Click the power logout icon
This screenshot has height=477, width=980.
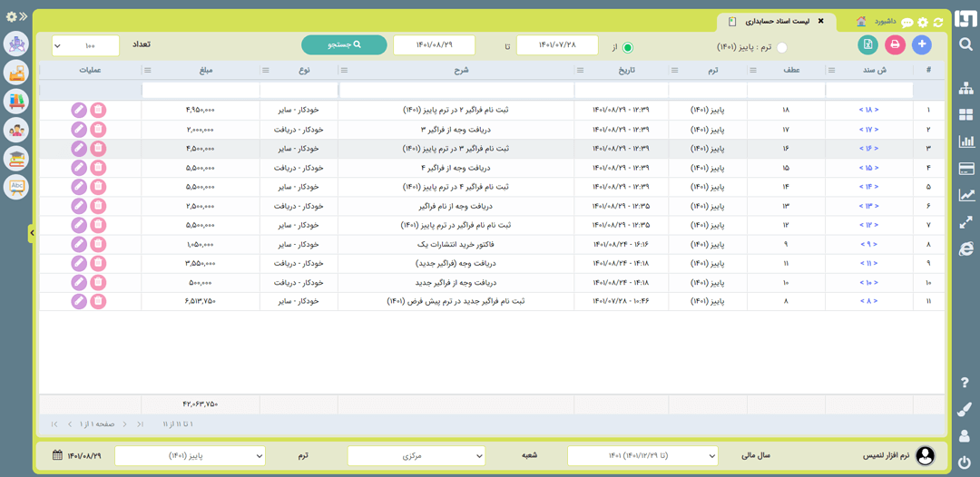pyautogui.click(x=965, y=462)
